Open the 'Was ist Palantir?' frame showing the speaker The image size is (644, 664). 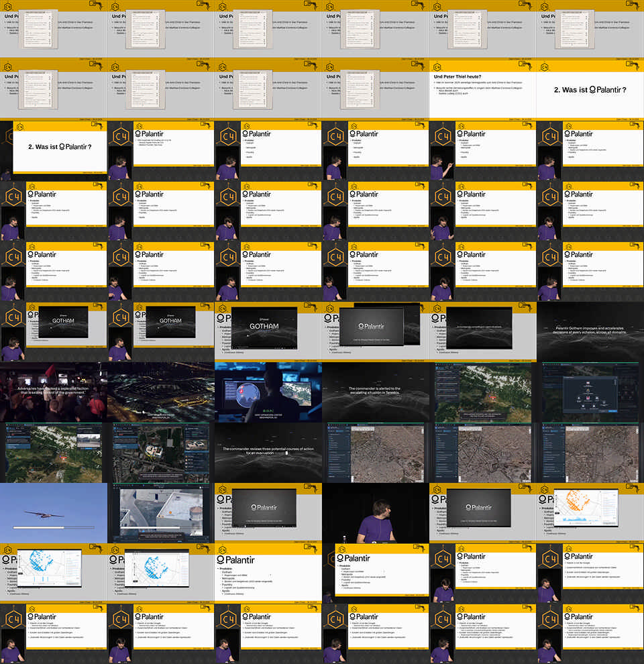coord(53,150)
